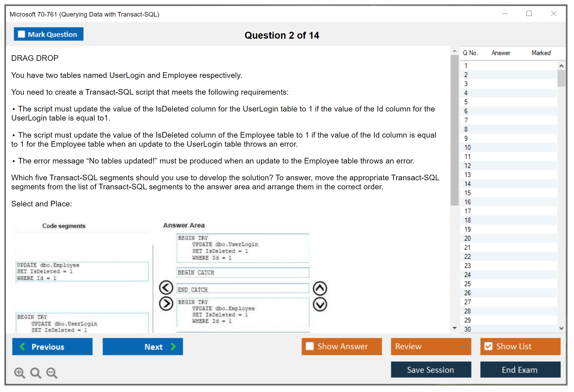This screenshot has width=574, height=392.
Task: Go to the Next question
Action: point(143,346)
